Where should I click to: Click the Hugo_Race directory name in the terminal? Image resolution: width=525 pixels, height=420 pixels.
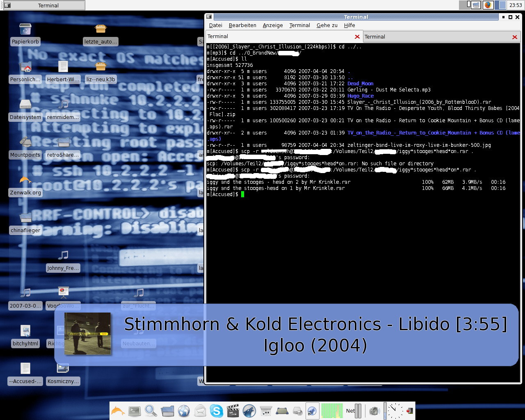[361, 96]
